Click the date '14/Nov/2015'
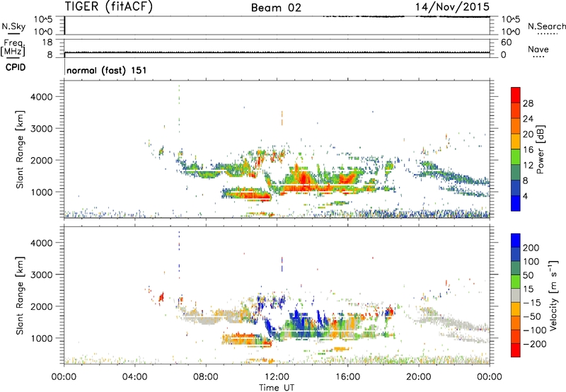Viewport: 566px width, 392px height. pos(452,6)
